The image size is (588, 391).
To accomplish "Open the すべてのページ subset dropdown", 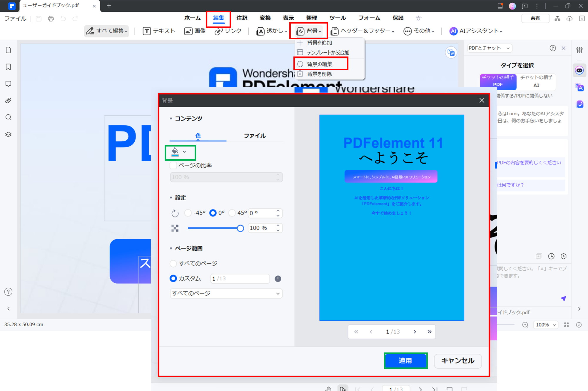I will coord(226,293).
